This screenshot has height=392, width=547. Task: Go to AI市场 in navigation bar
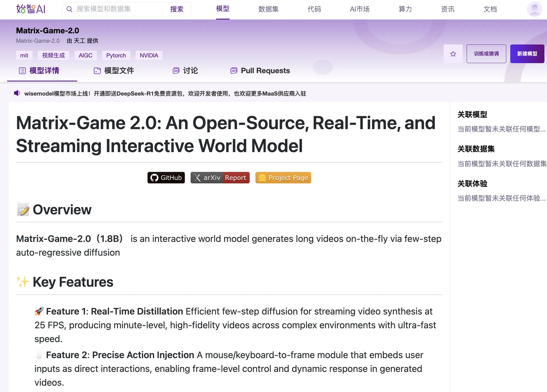359,9
